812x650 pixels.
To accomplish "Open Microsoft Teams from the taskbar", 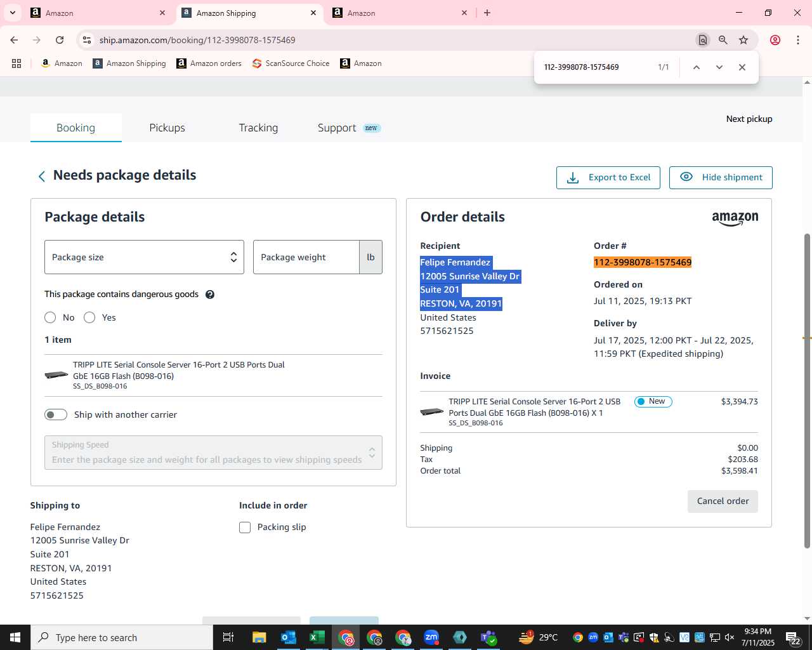I will pyautogui.click(x=488, y=637).
